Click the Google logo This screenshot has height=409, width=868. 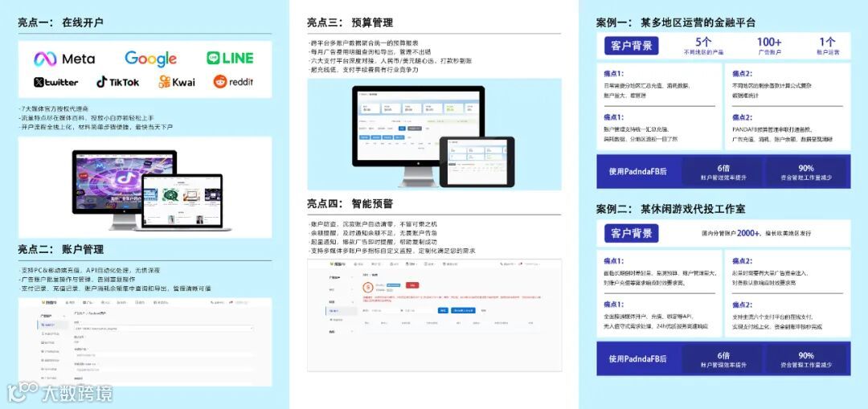tap(150, 59)
